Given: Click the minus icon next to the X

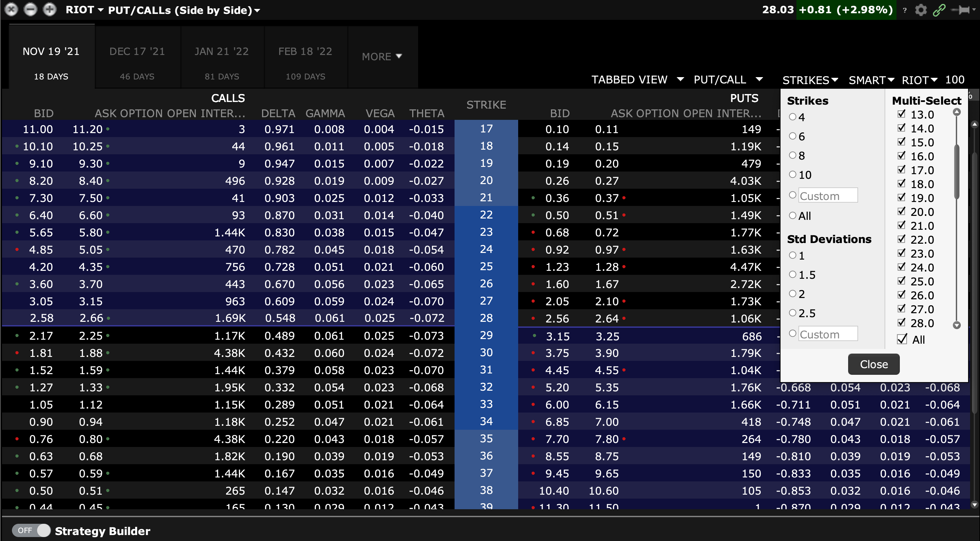Looking at the screenshot, I should point(30,10).
